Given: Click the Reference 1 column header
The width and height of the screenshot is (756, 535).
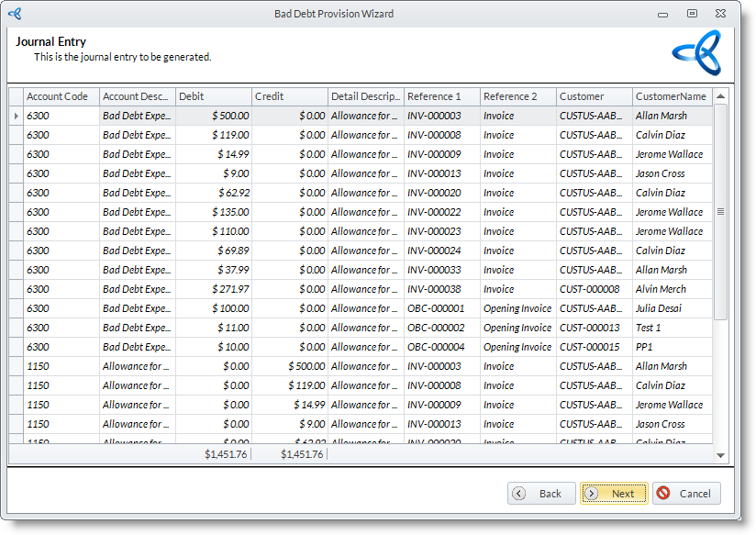Looking at the screenshot, I should click(x=441, y=96).
